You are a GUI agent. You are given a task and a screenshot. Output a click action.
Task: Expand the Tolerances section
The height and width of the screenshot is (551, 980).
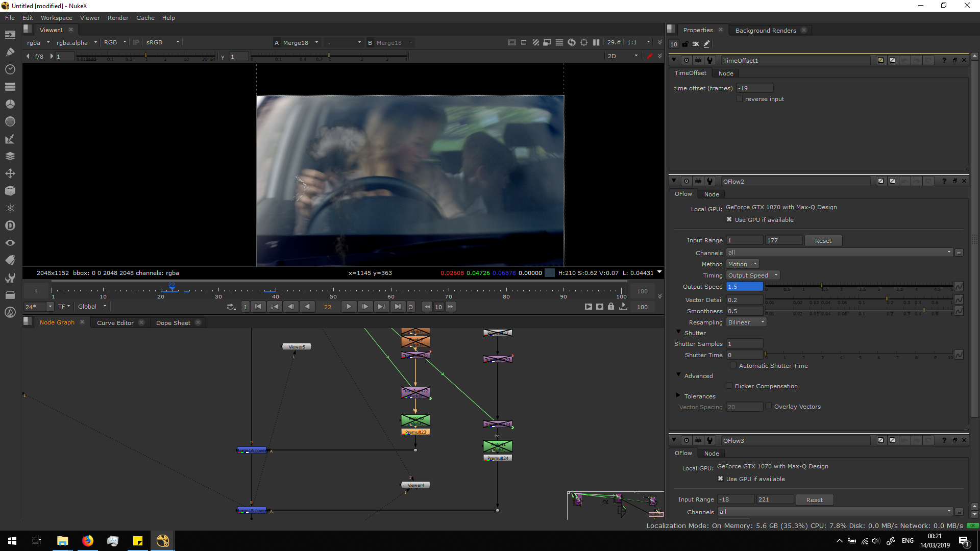pyautogui.click(x=678, y=396)
